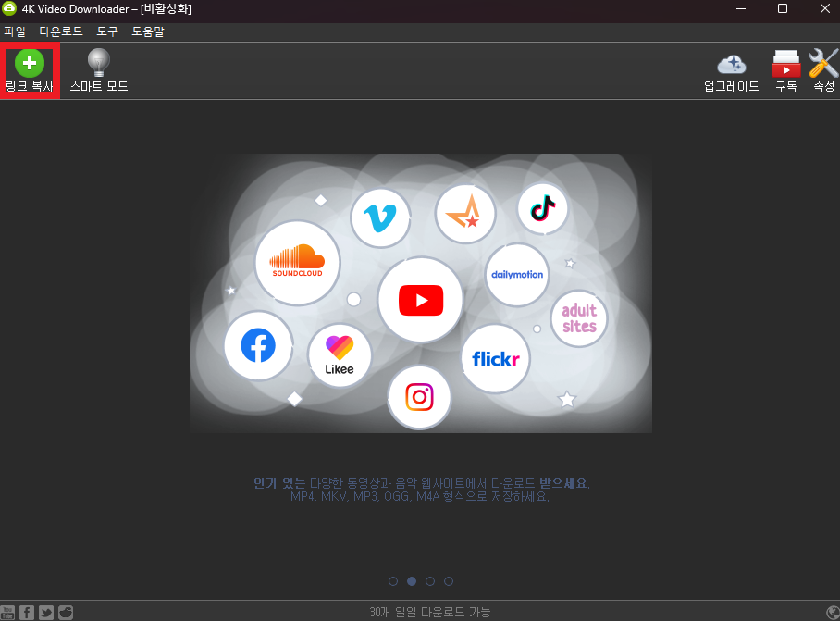Click the TikTok logo bubble
The height and width of the screenshot is (621, 840).
(543, 208)
